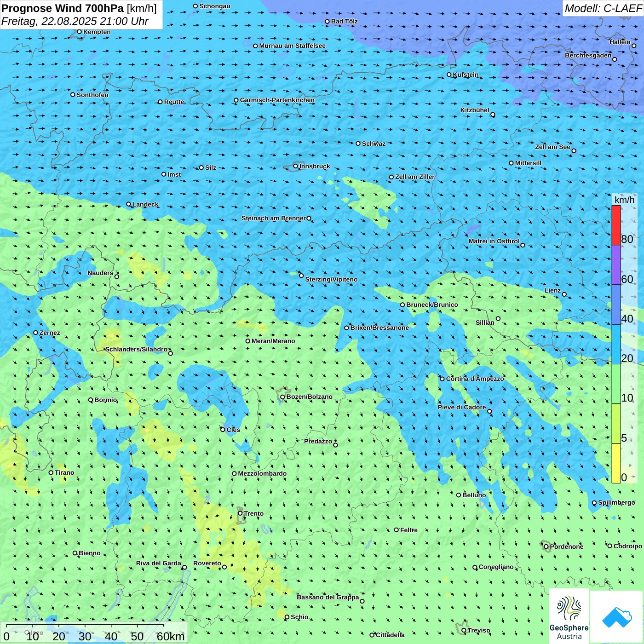Click the "Freitag, 22.08.2025 21:00 Uhr" date line
644x644 pixels.
(75, 21)
